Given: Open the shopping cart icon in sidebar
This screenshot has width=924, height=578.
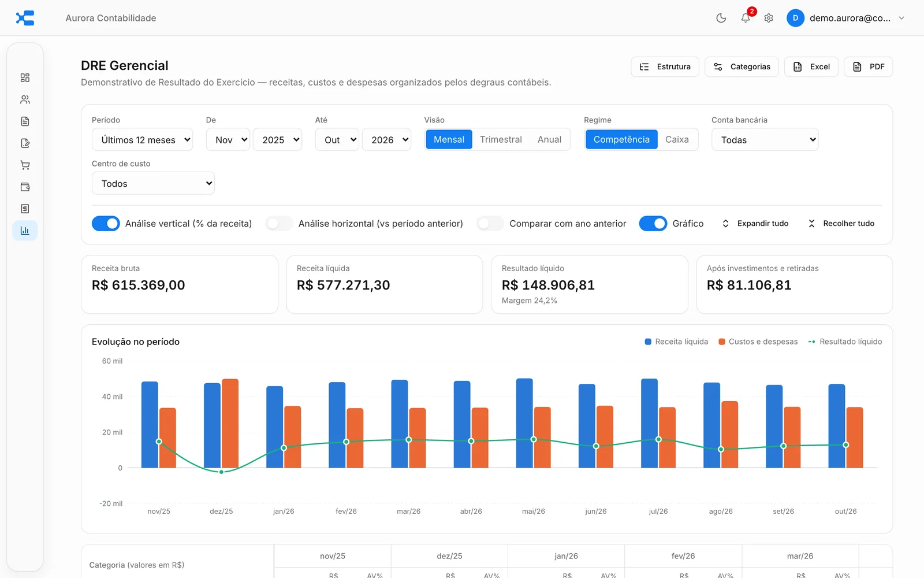Looking at the screenshot, I should point(25,165).
